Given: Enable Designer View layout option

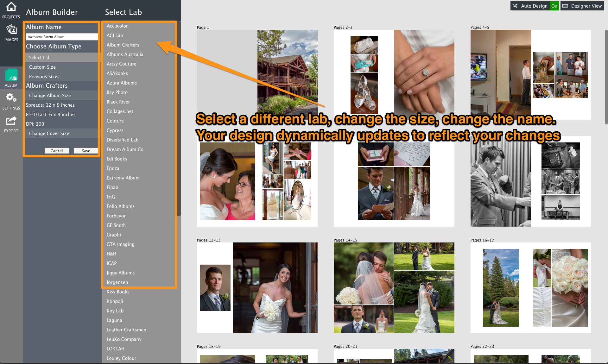Looking at the screenshot, I should pyautogui.click(x=583, y=6).
